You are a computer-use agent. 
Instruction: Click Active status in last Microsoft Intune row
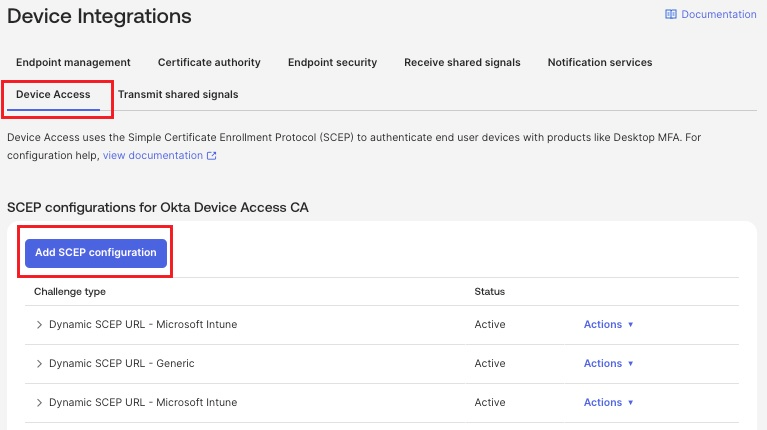point(490,402)
